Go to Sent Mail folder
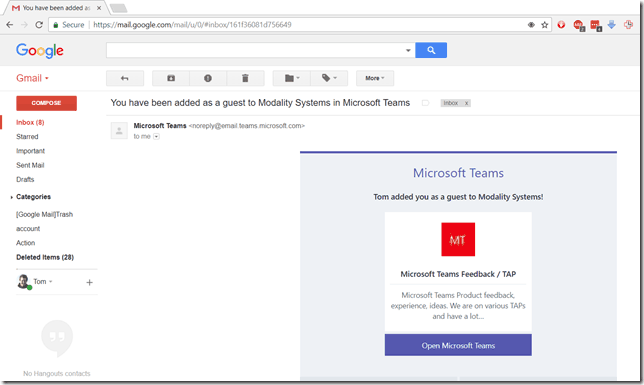Viewport: 644px width, 385px height. (30, 165)
